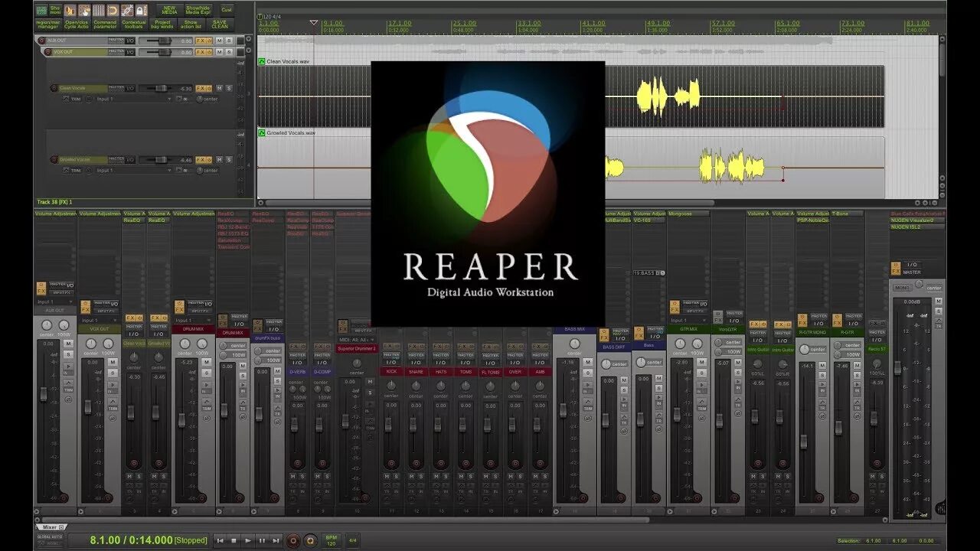Select the Mixer tab
The image size is (980, 551).
[51, 527]
